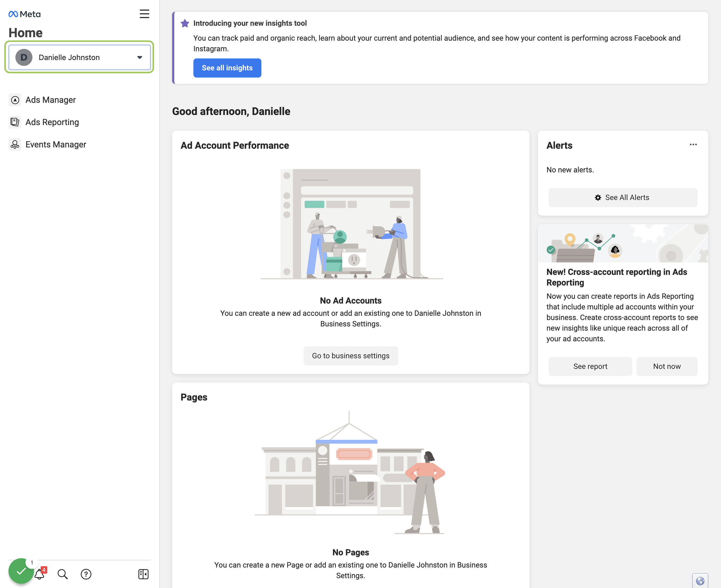Viewport: 721px width, 588px height.
Task: Open the help question mark icon
Action: [x=86, y=574]
